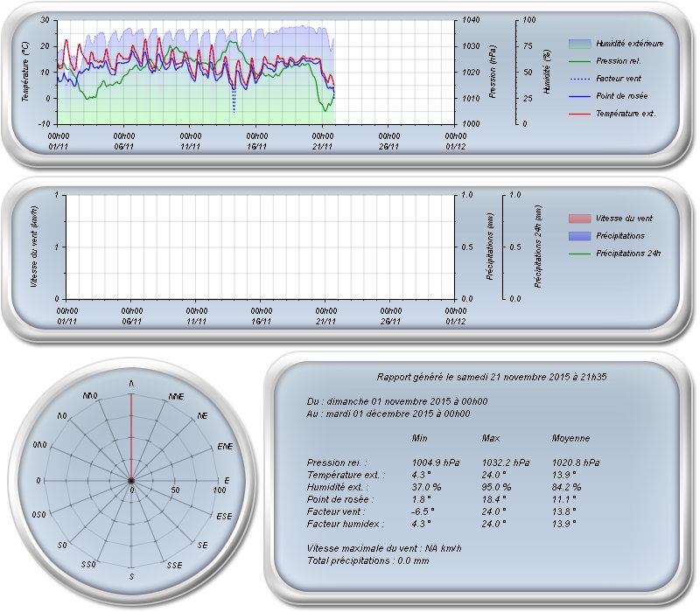Click the Vitesse du vent legend swatch

[x=579, y=219]
